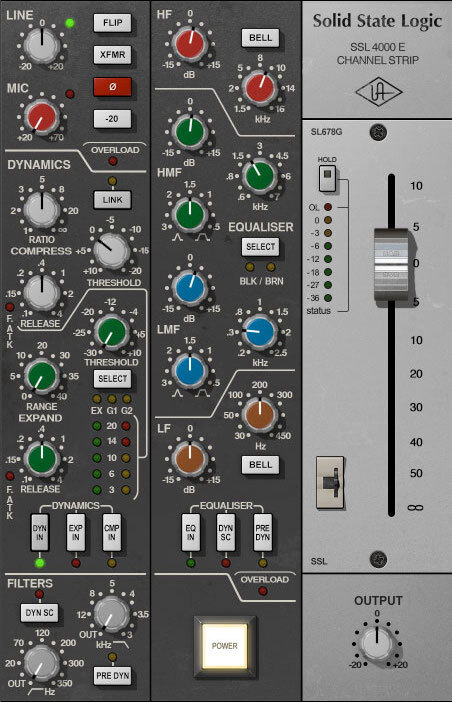452x702 pixels.
Task: Toggle the meter HOLD switch
Action: (327, 178)
